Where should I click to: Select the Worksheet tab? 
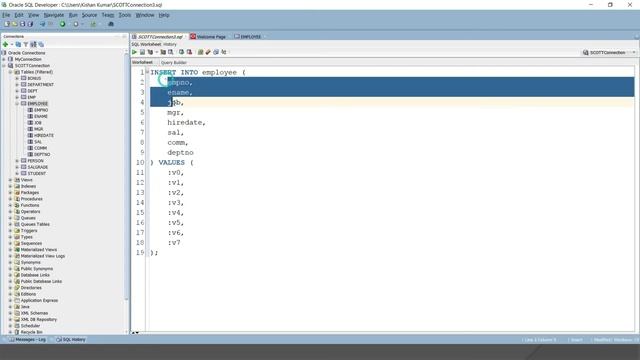point(142,62)
